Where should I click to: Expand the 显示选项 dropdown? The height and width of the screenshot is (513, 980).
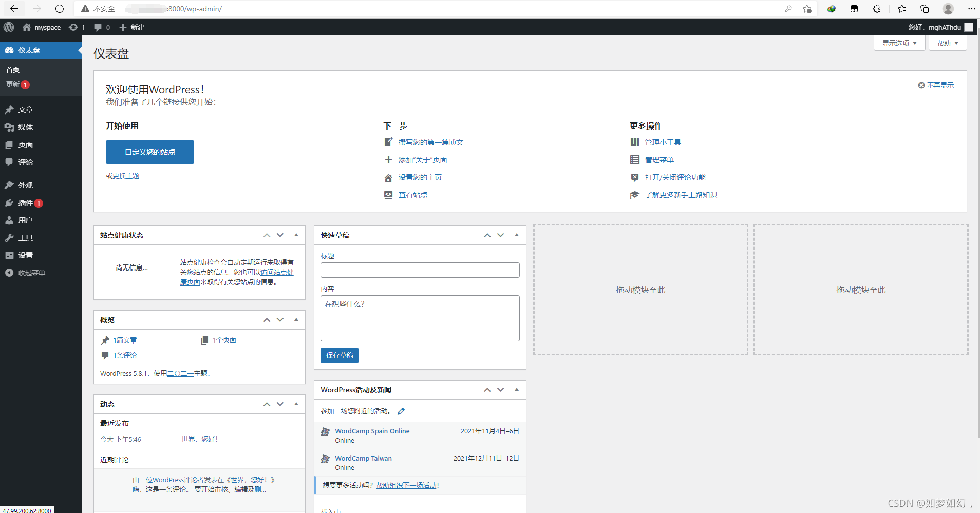pos(899,43)
